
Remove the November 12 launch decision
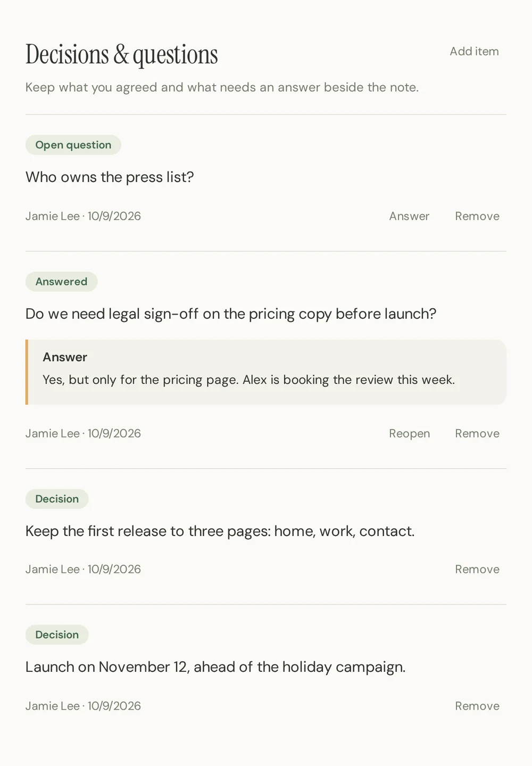(477, 706)
